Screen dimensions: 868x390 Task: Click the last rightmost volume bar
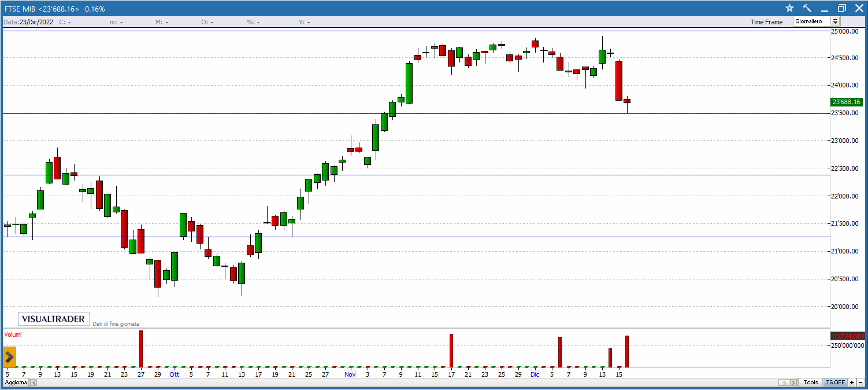pyautogui.click(x=626, y=352)
